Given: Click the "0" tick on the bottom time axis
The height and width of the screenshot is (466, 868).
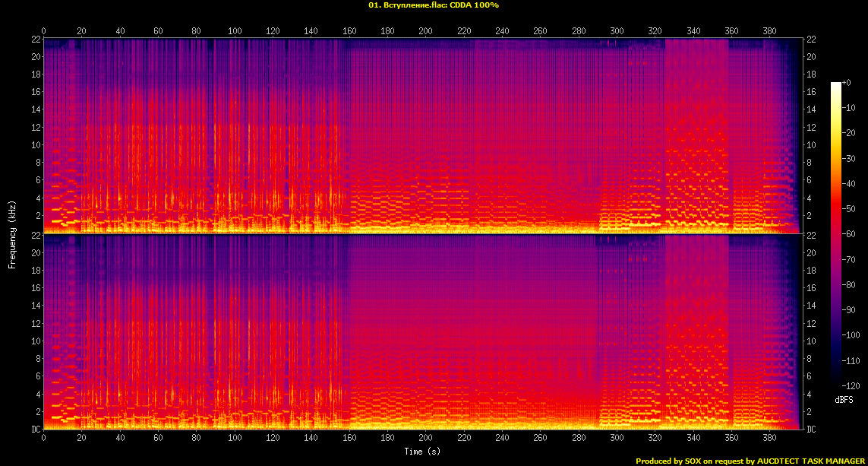Looking at the screenshot, I should coord(44,439).
